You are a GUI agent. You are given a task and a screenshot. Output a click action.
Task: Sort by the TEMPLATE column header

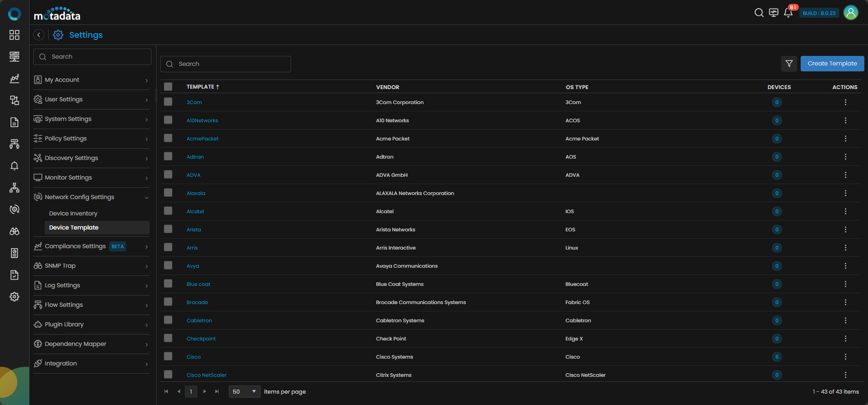[203, 87]
